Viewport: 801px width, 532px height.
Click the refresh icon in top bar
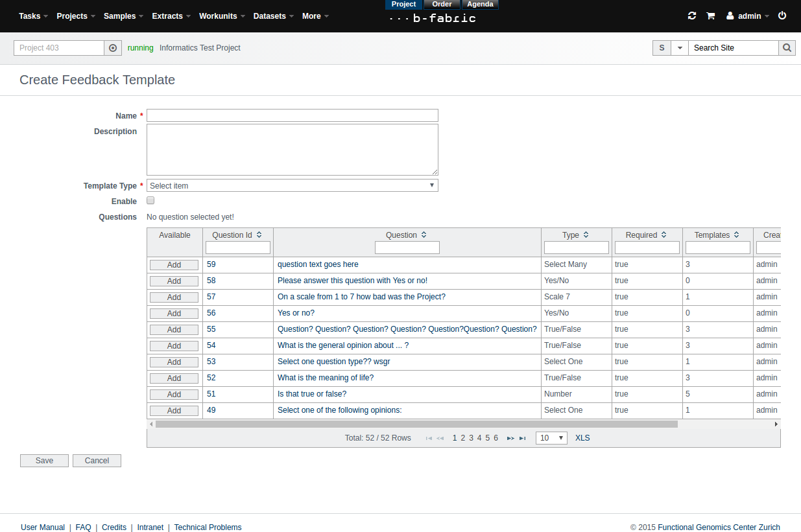pos(692,16)
